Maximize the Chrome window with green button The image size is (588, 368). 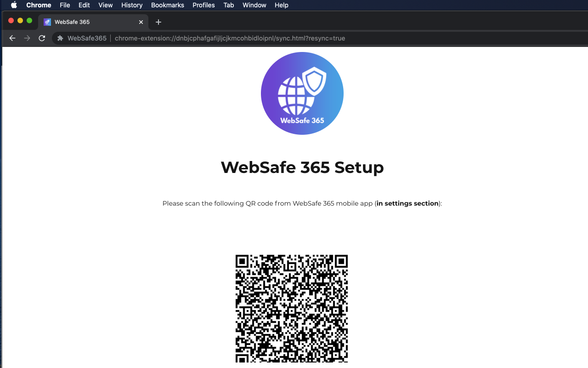[x=29, y=21]
